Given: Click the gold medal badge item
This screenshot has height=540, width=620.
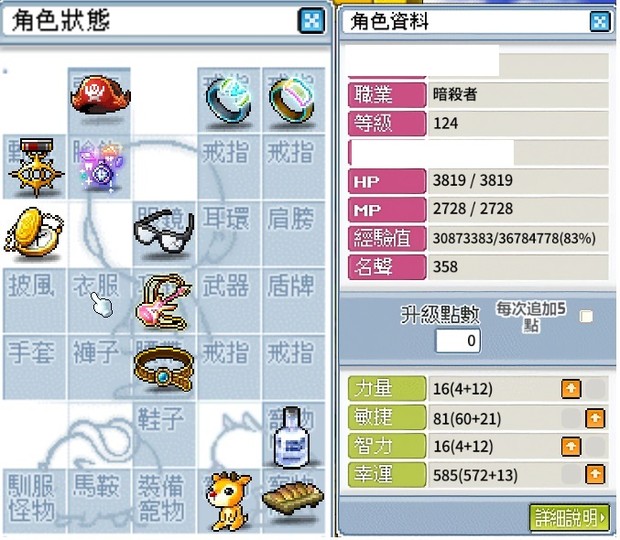Looking at the screenshot, I should tap(36, 166).
